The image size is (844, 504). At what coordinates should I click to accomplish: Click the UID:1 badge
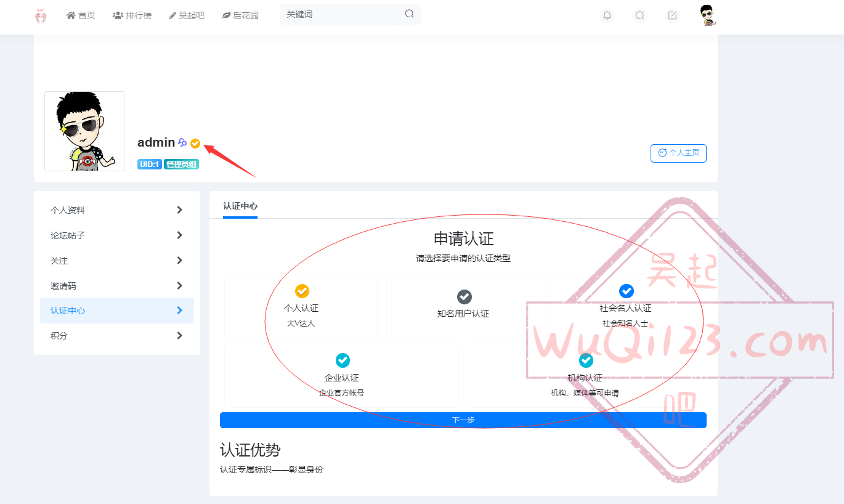click(150, 165)
